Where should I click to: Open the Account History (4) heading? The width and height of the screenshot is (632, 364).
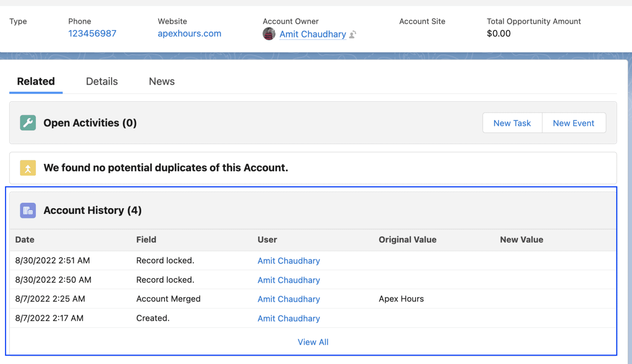tap(93, 211)
